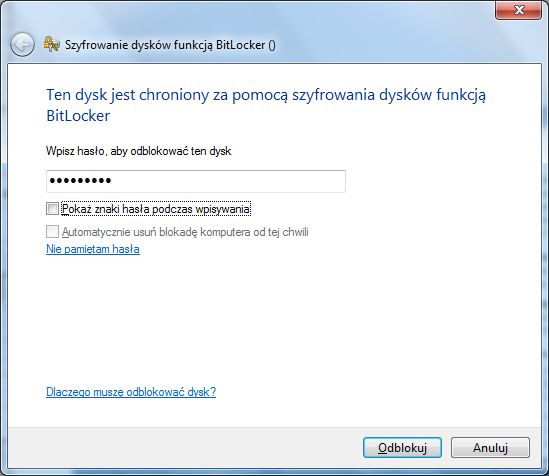Click the Anuluj button
Screen dimensions: 549x476
(x=490, y=447)
